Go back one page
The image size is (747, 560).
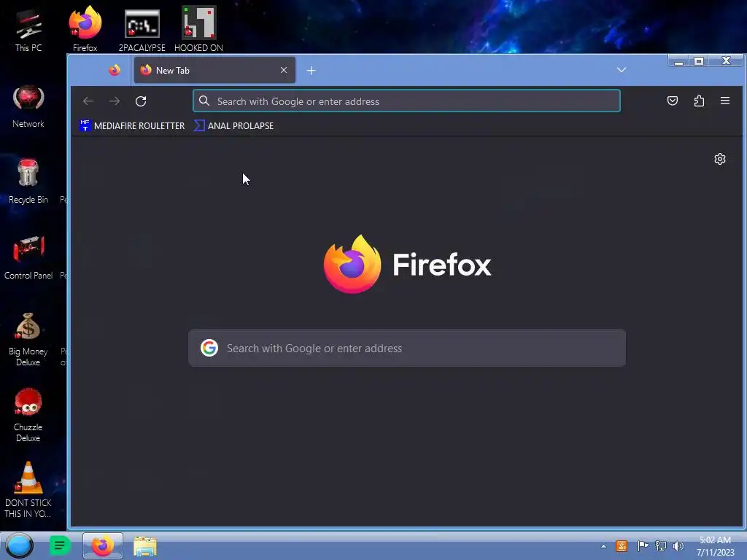[x=88, y=101]
